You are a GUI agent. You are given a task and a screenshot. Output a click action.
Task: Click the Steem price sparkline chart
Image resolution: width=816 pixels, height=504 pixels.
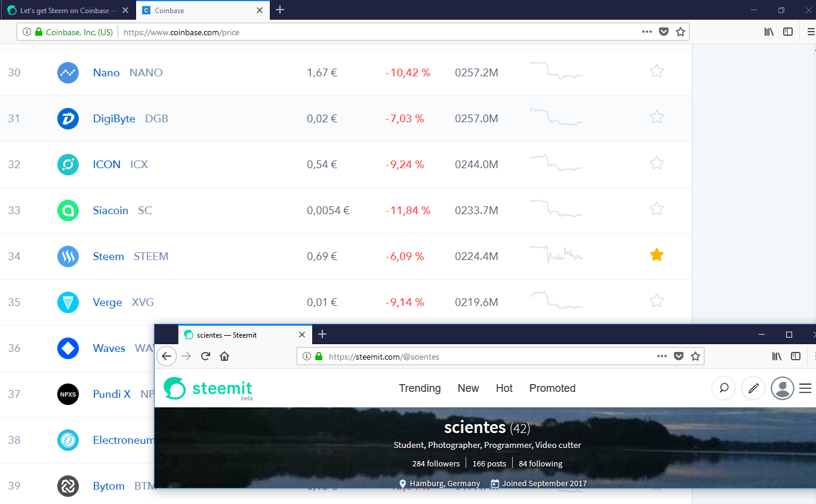(556, 254)
